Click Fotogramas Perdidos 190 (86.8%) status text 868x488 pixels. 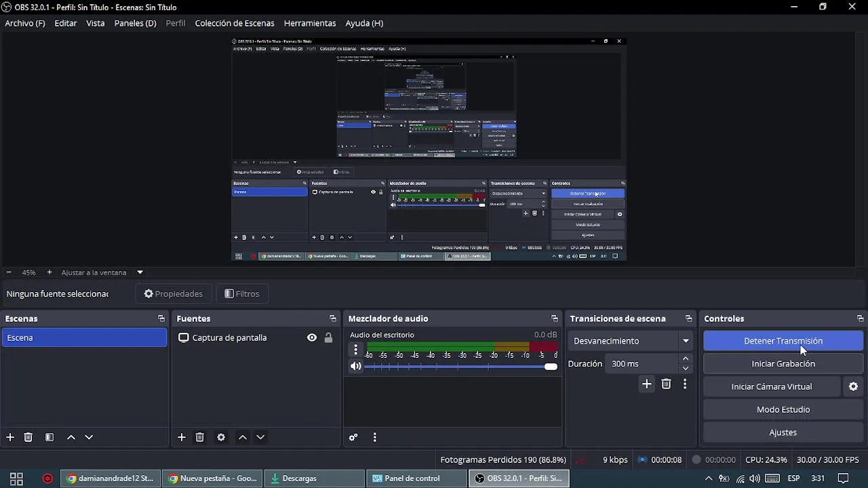tap(503, 460)
